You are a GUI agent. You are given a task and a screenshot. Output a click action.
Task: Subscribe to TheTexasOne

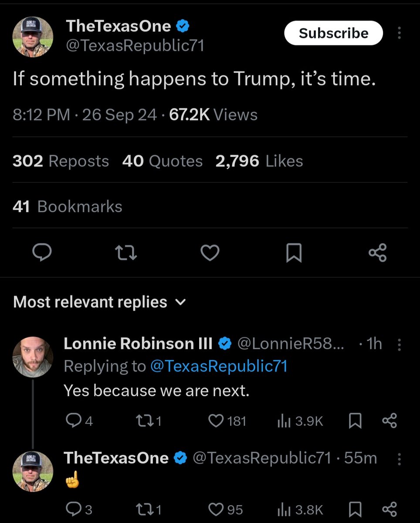333,33
